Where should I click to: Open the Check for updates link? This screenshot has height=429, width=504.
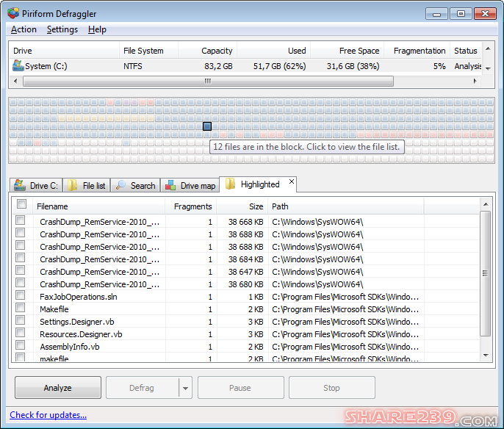coord(48,415)
